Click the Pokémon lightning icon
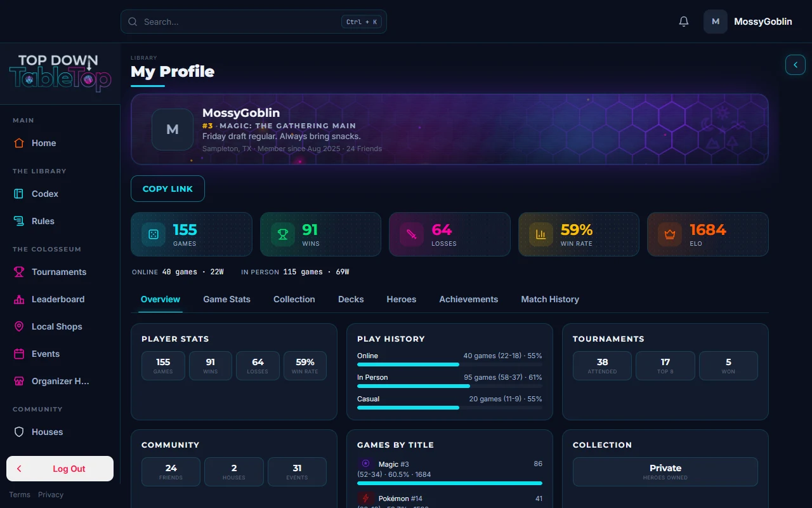 [x=365, y=498]
